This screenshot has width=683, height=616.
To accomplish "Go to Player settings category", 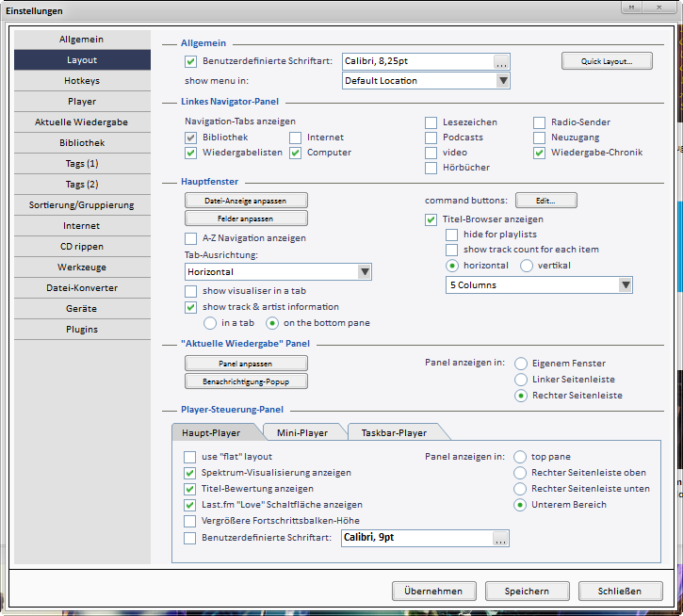I will point(82,102).
